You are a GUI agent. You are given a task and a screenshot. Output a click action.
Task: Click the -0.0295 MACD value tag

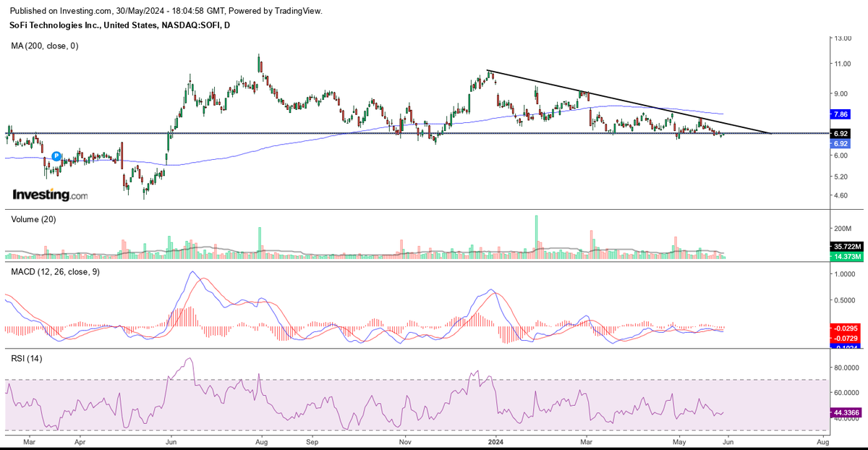(x=845, y=329)
